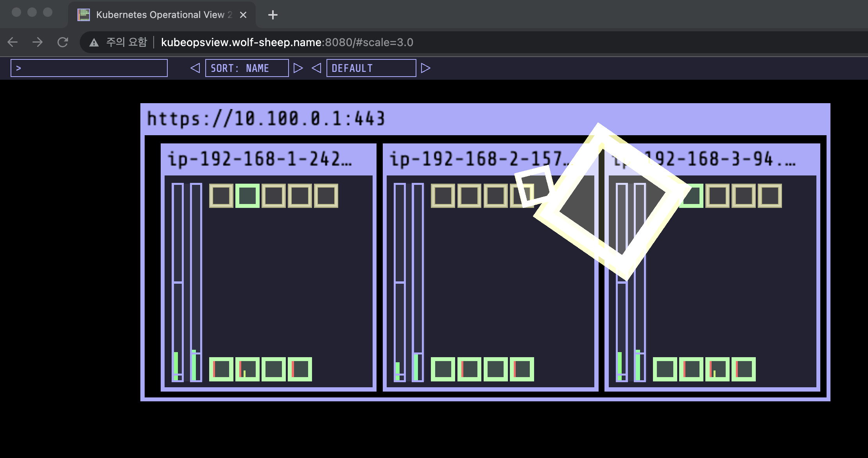Image resolution: width=868 pixels, height=458 pixels.
Task: Click the node title ip-192-168-1-242
Action: [260, 159]
